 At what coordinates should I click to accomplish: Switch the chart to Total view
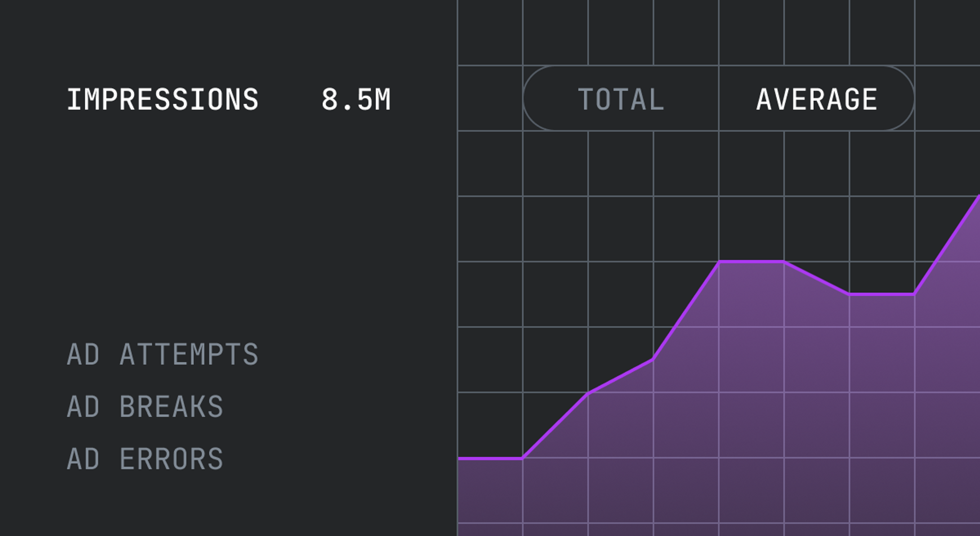click(x=621, y=99)
